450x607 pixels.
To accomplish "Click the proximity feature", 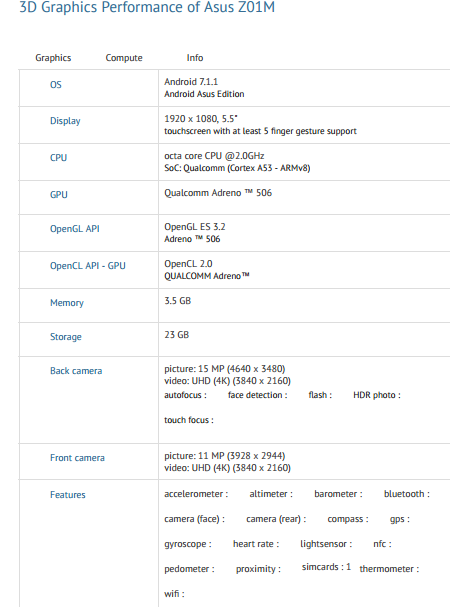I will [x=258, y=569].
